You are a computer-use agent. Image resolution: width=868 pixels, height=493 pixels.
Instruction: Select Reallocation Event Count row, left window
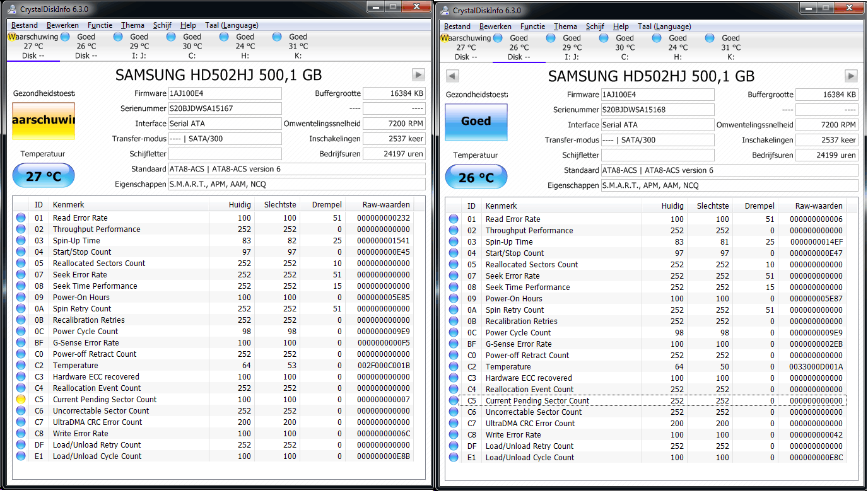213,388
